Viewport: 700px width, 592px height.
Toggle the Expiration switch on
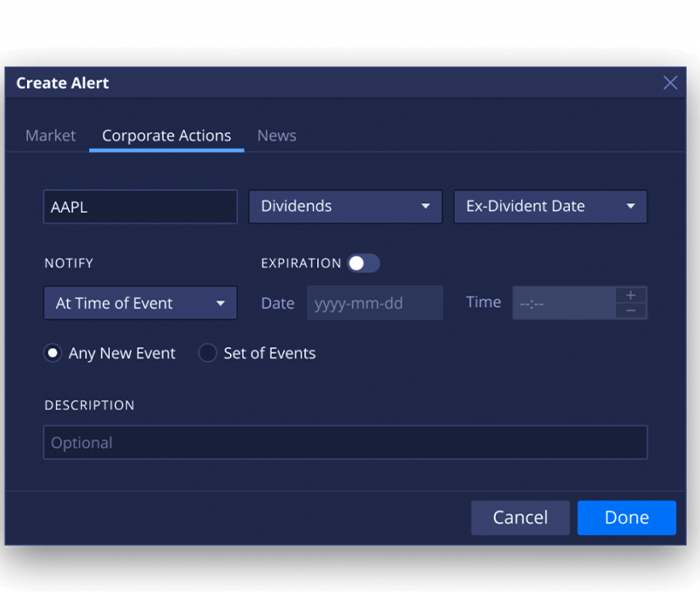pyautogui.click(x=363, y=263)
